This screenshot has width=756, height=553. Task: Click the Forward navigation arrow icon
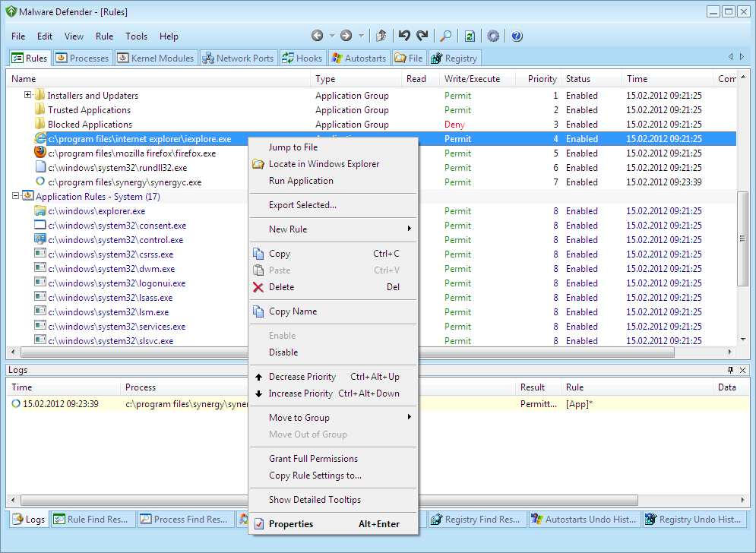(346, 36)
